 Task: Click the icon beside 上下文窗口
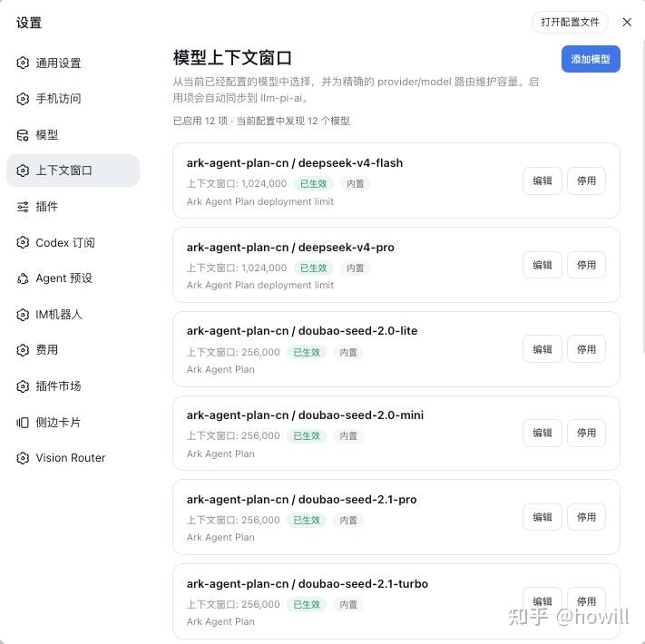23,171
